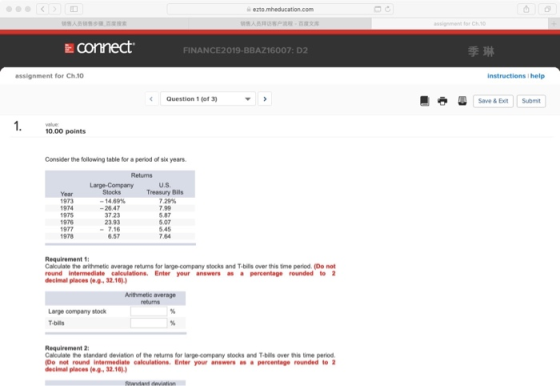Reload the page with refresh icon

point(388,9)
